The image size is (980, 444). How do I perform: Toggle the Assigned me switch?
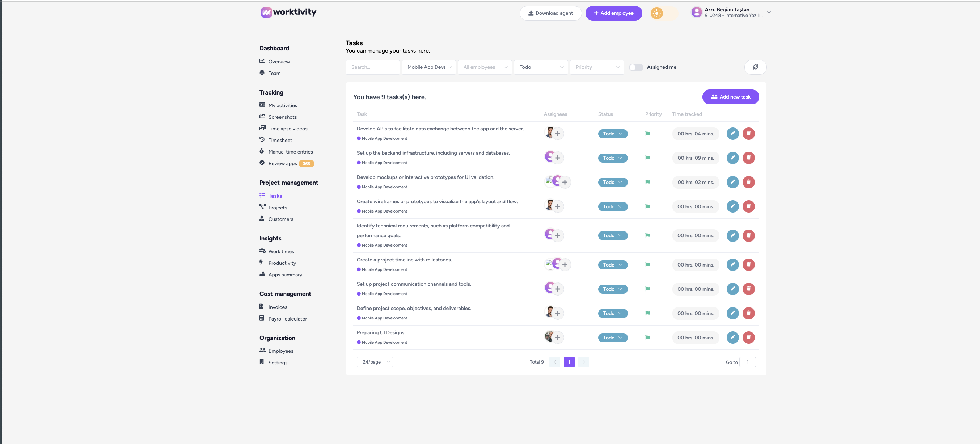click(636, 67)
